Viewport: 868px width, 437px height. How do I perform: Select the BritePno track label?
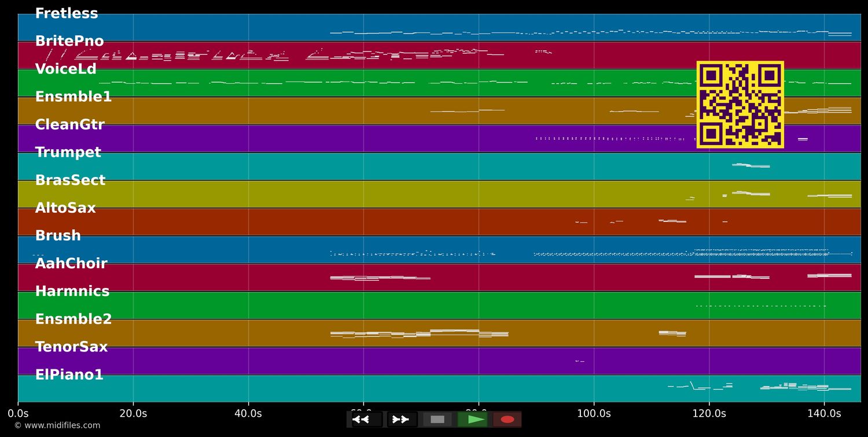69,42
